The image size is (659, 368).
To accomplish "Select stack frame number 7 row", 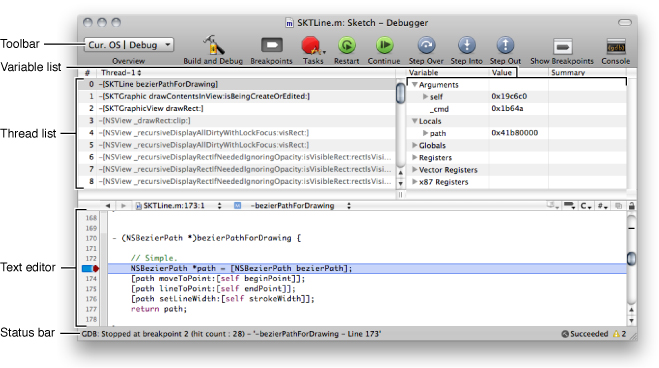I will click(236, 169).
